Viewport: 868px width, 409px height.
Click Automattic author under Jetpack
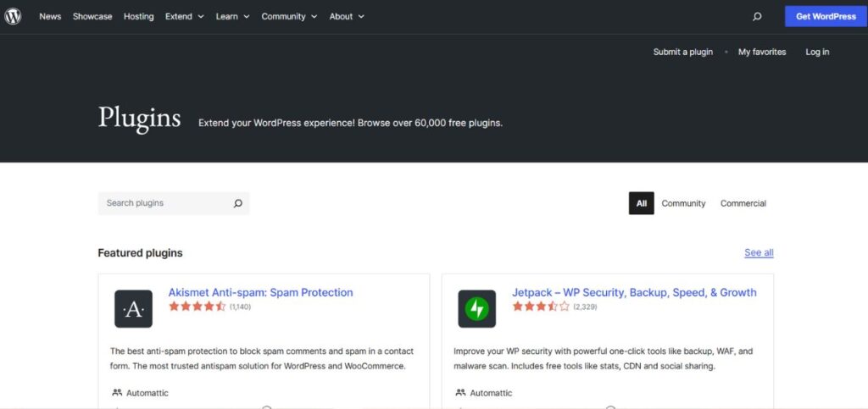[x=491, y=393]
